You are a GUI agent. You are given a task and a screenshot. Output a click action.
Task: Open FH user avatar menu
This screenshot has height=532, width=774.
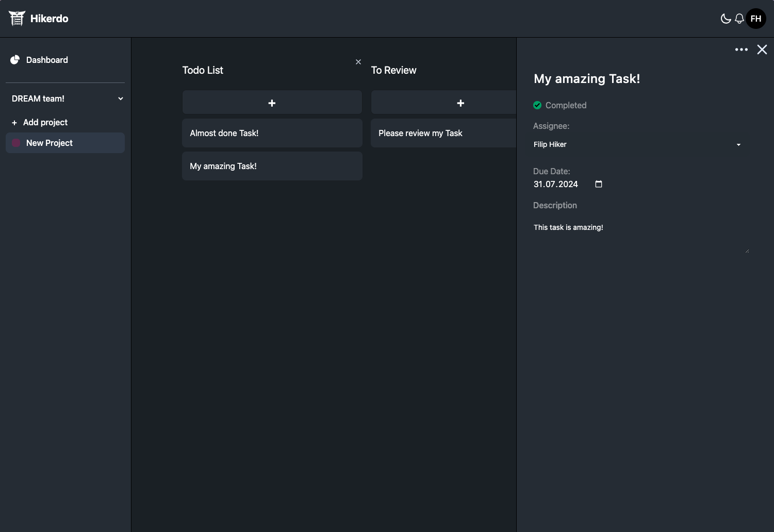click(x=756, y=19)
